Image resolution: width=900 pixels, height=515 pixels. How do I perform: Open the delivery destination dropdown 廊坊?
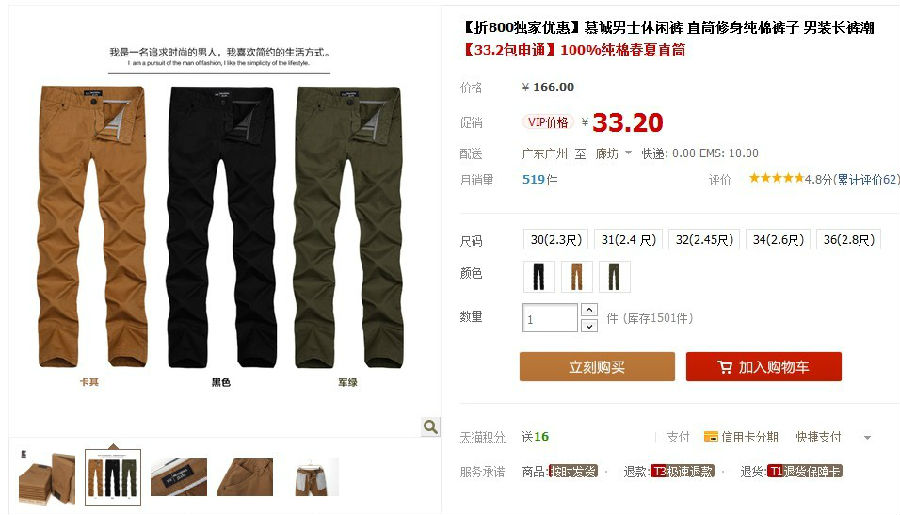point(613,153)
